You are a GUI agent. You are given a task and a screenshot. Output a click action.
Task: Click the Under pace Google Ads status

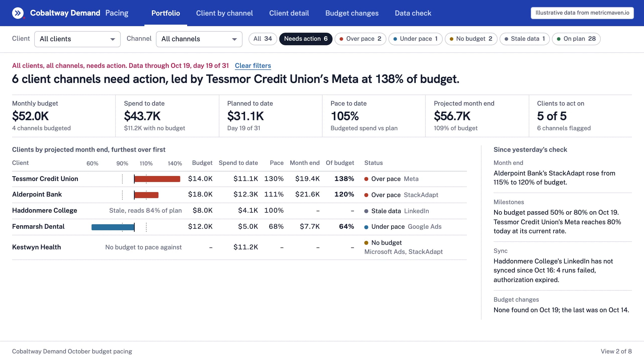403,227
